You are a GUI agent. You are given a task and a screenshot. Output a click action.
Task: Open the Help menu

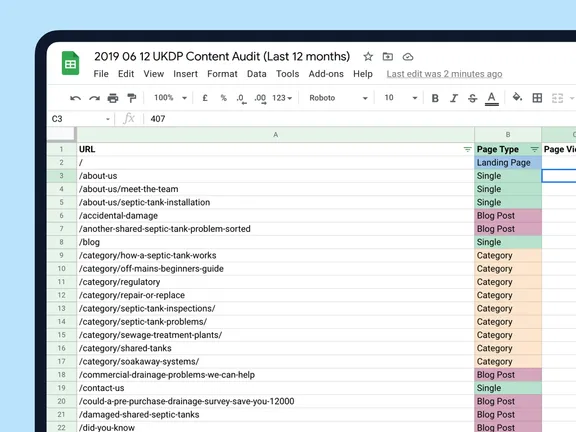point(363,74)
